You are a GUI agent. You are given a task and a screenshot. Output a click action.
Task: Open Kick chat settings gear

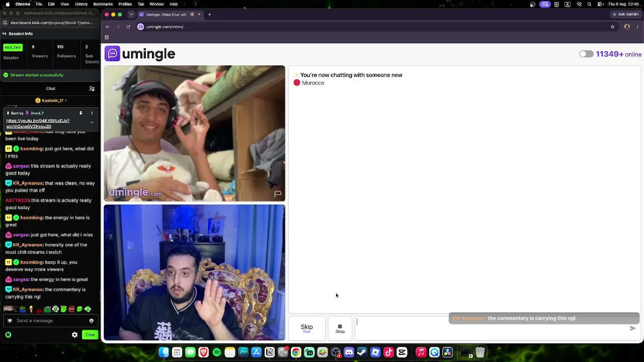74,335
